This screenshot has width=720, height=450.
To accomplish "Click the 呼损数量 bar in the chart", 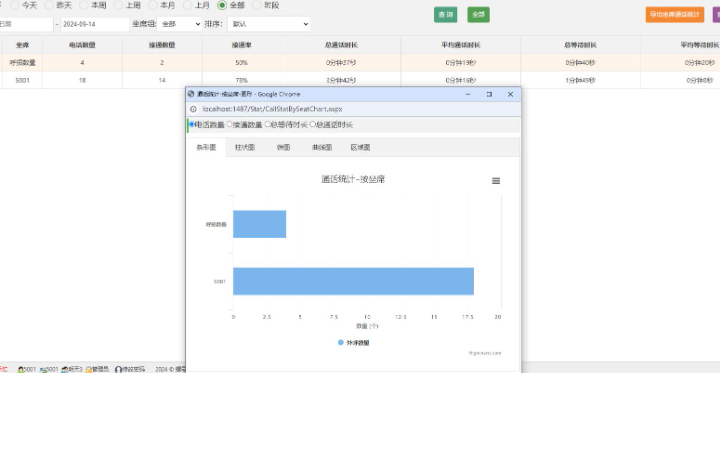I will [259, 224].
